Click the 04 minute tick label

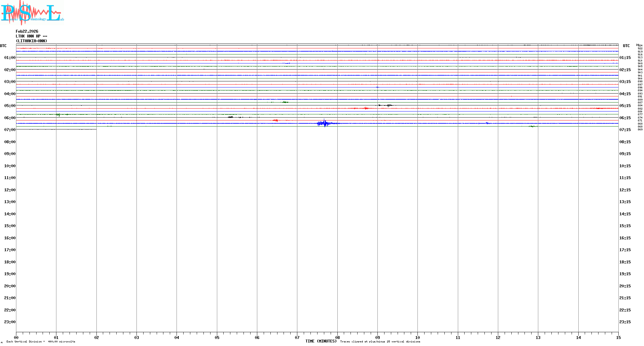click(x=177, y=337)
